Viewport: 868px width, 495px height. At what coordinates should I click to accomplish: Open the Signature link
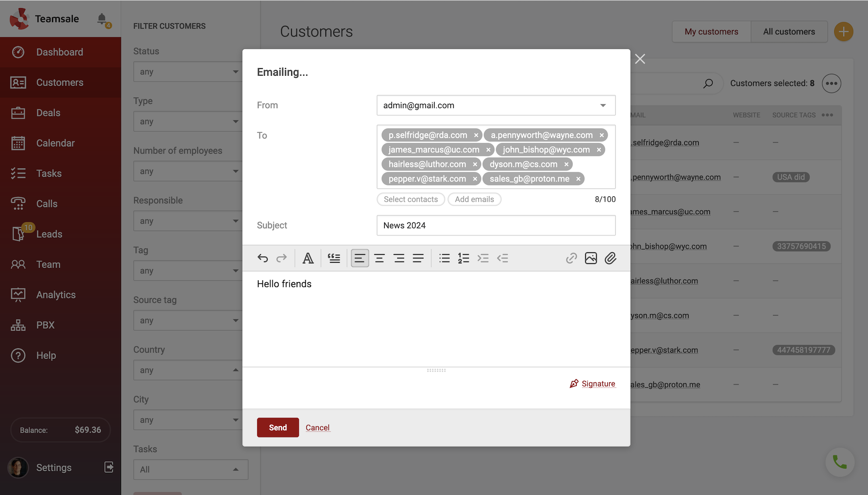pos(598,384)
